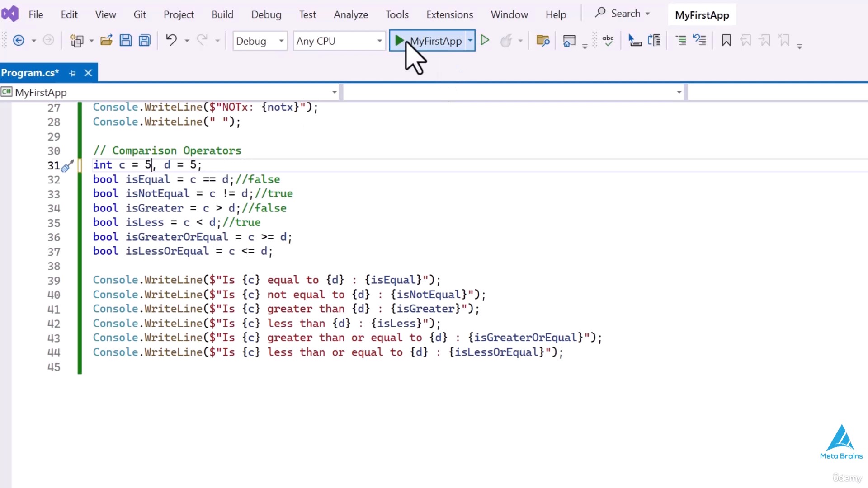Pin the Program.cs tab
Image resolution: width=868 pixels, height=488 pixels.
[72, 73]
